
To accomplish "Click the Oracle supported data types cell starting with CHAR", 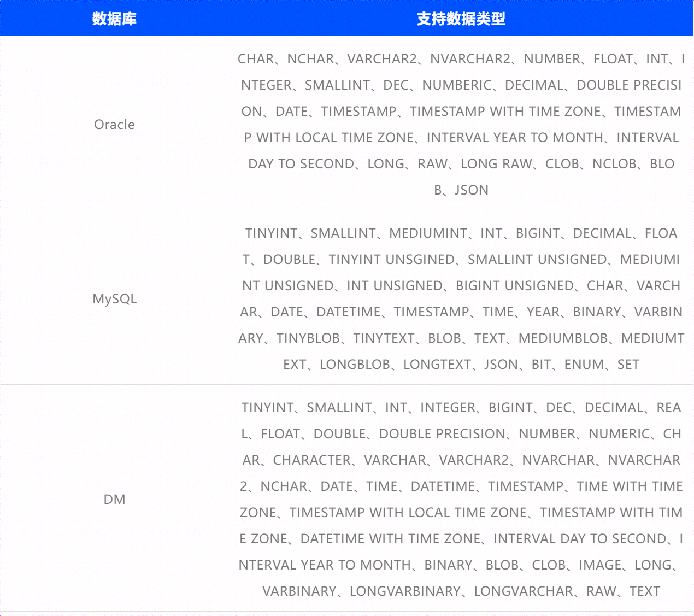I will [461, 124].
